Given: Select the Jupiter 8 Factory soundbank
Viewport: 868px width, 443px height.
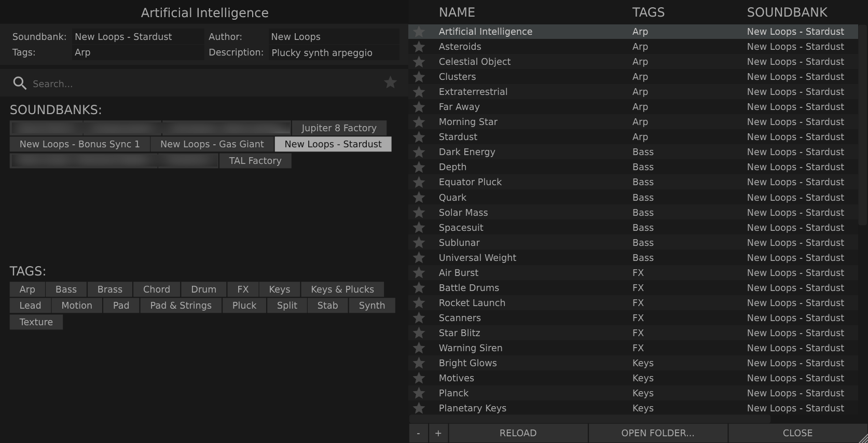Looking at the screenshot, I should pyautogui.click(x=339, y=128).
